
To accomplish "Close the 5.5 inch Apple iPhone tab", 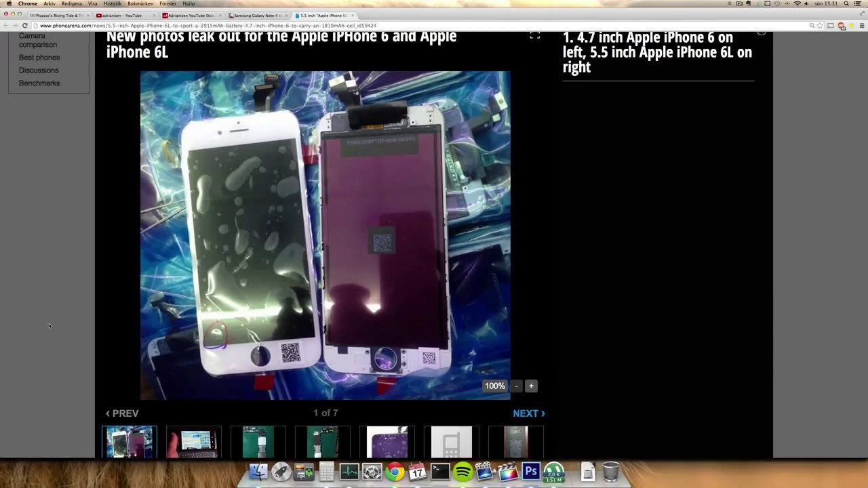I will (353, 15).
